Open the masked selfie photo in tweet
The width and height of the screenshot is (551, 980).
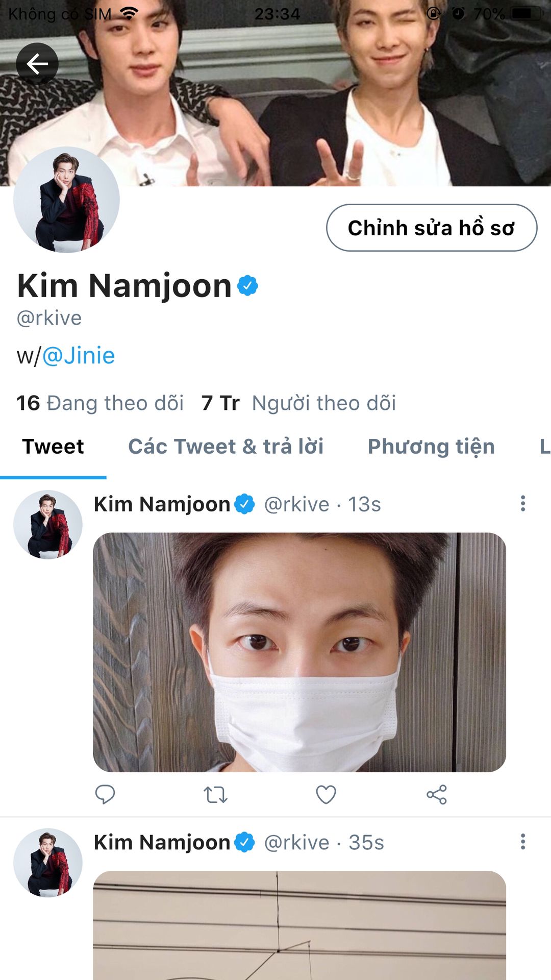coord(299,652)
